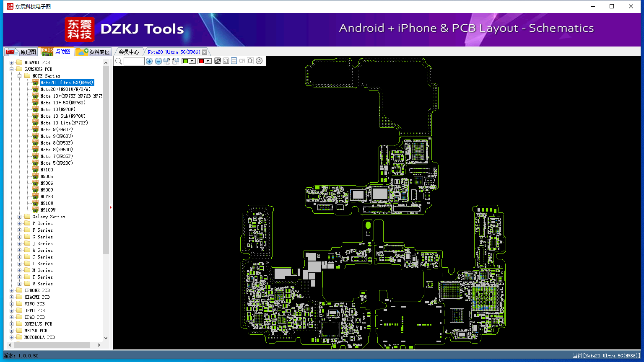This screenshot has width=644, height=362.
Task: Close the Note20 Ultra 5G(N986) tab
Action: pyautogui.click(x=205, y=52)
